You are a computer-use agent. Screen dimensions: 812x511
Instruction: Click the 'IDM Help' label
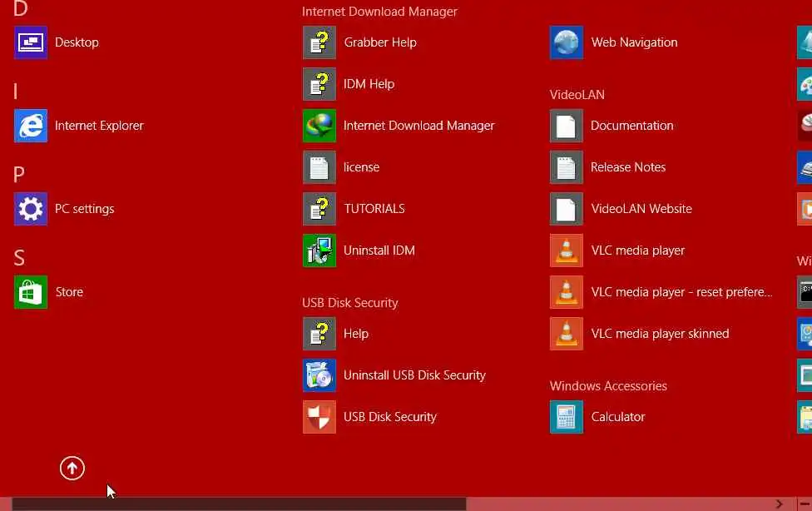(x=369, y=84)
